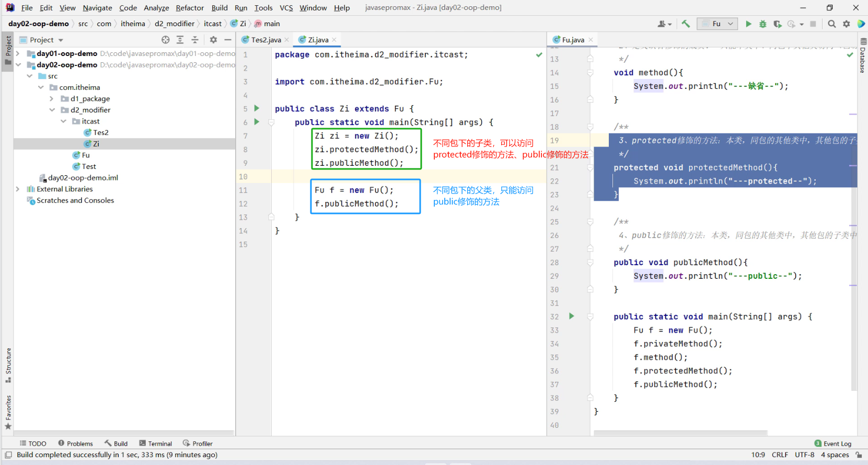Open Project panel gear options
Screen dimensions: 868x465
[213, 40]
